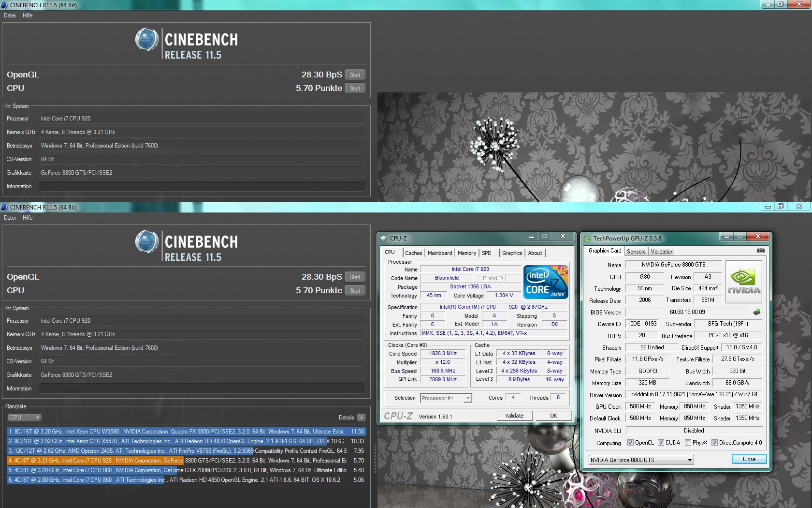Start the OpenGL benchmark in lower window

click(x=355, y=277)
